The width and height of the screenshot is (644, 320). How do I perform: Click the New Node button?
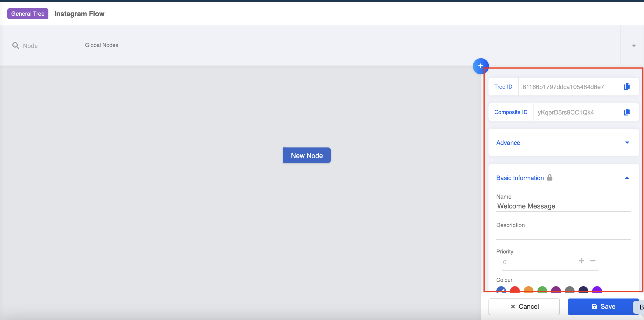(307, 155)
